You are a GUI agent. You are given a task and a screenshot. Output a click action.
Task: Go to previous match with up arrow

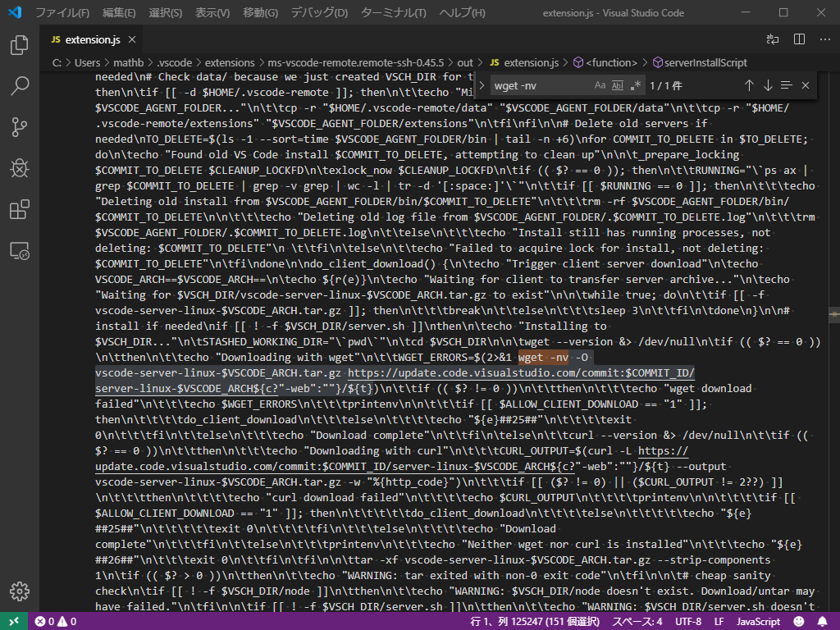749,85
